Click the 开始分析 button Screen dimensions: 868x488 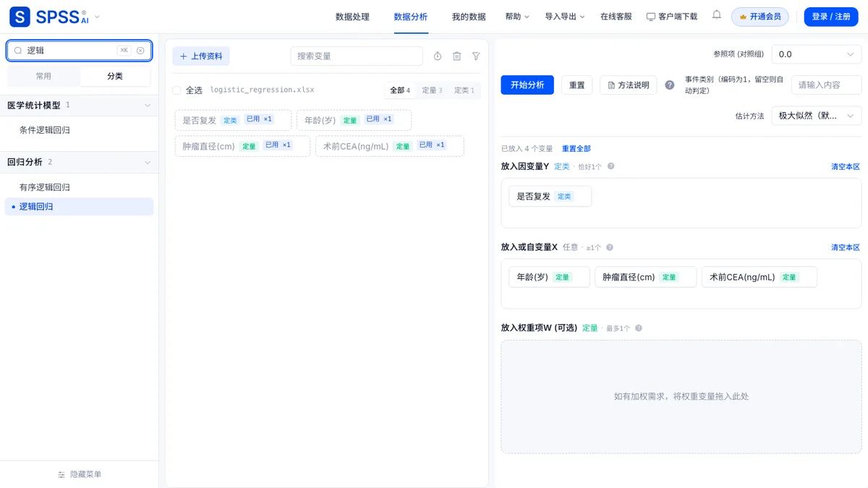point(527,85)
